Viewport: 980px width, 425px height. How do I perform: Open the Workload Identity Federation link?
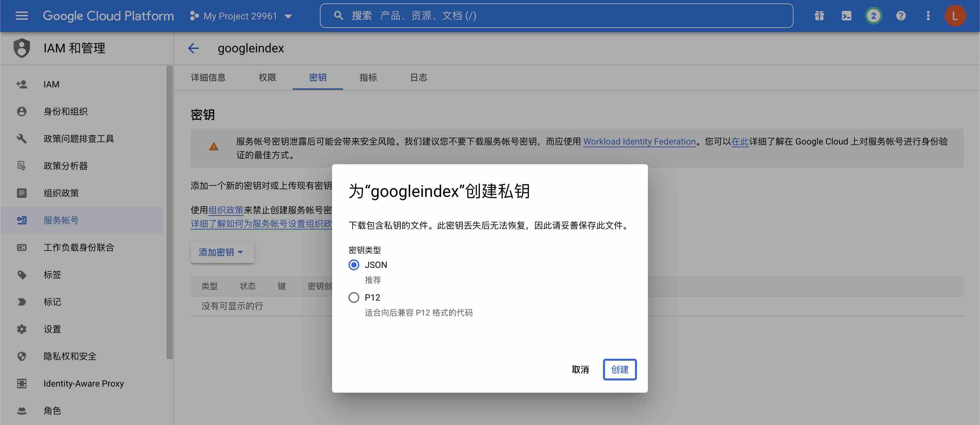coord(639,141)
